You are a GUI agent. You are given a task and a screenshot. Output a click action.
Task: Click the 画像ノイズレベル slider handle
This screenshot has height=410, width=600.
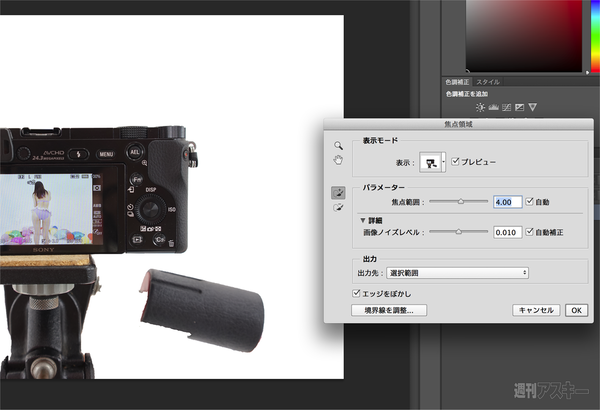(x=458, y=232)
